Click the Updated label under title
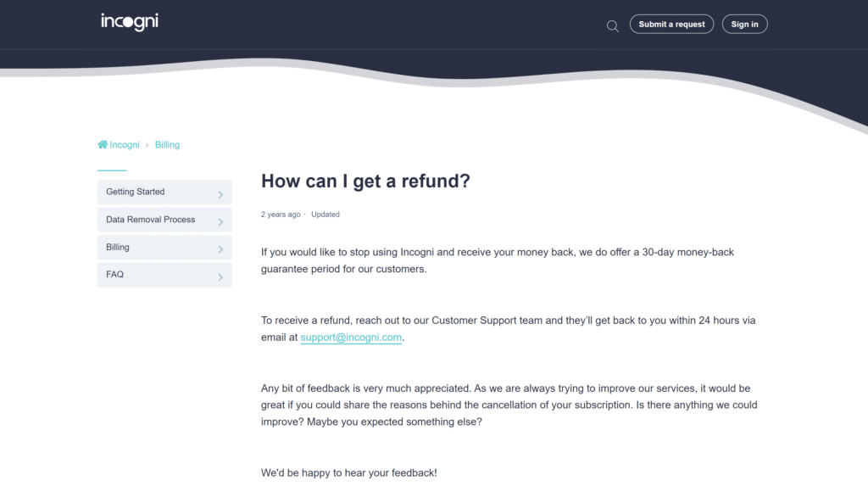Viewport: 868px width, 497px height. (325, 215)
